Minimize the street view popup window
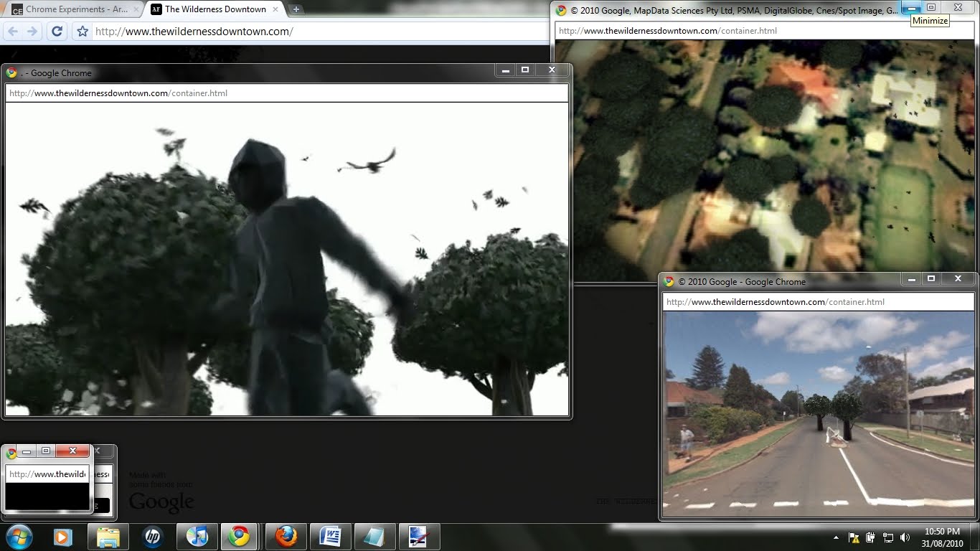980x551 pixels. click(912, 279)
